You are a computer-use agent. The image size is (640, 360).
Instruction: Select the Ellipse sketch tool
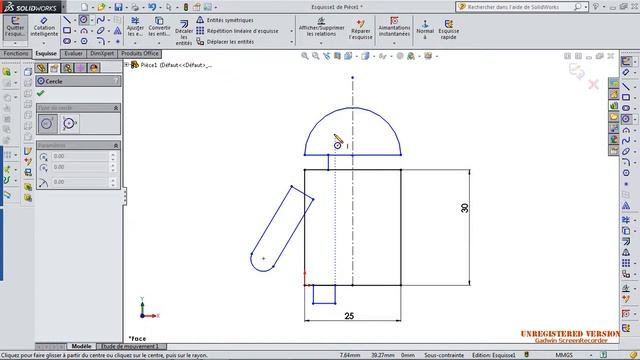pyautogui.click(x=101, y=31)
